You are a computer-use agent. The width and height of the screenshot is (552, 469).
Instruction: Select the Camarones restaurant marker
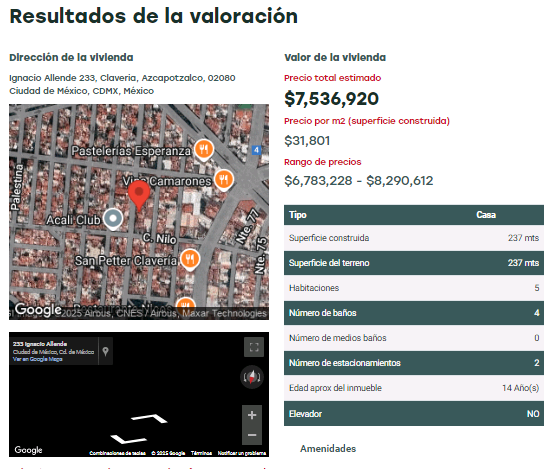coord(224,181)
